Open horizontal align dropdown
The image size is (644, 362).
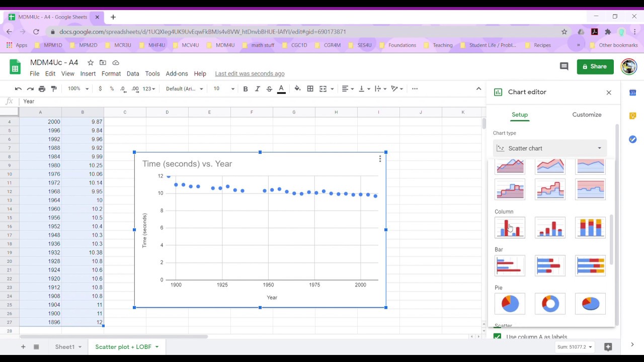pyautogui.click(x=348, y=88)
